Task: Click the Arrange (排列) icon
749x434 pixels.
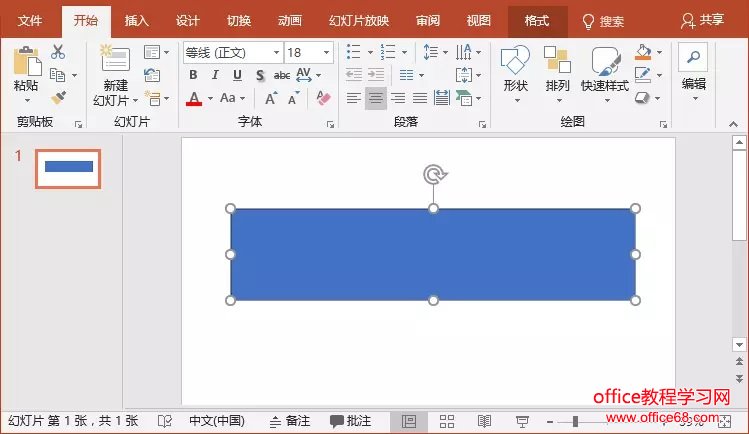Action: click(x=557, y=70)
